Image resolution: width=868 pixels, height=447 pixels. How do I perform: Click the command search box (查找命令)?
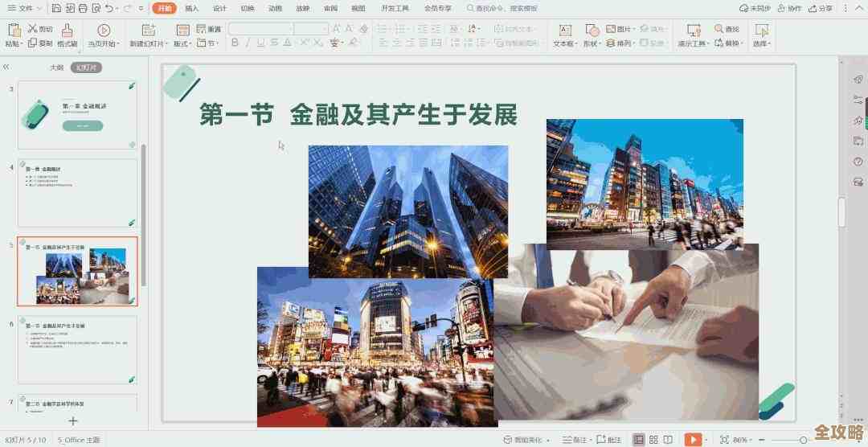(x=502, y=8)
